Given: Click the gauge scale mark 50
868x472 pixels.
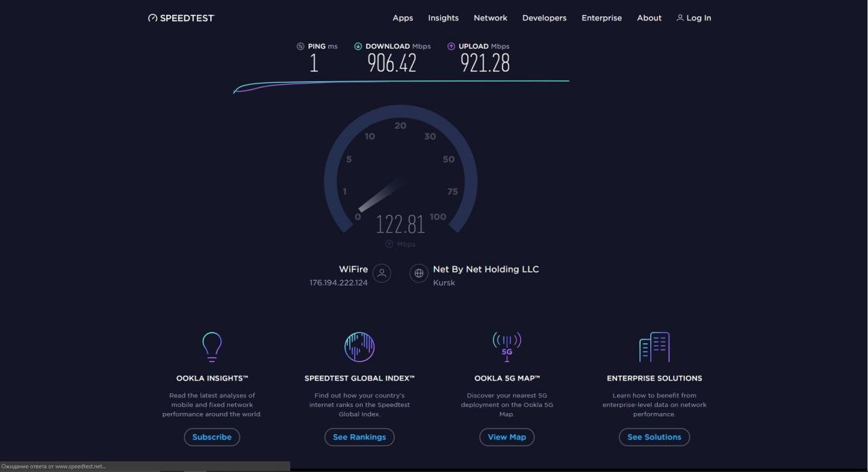Looking at the screenshot, I should tap(448, 159).
